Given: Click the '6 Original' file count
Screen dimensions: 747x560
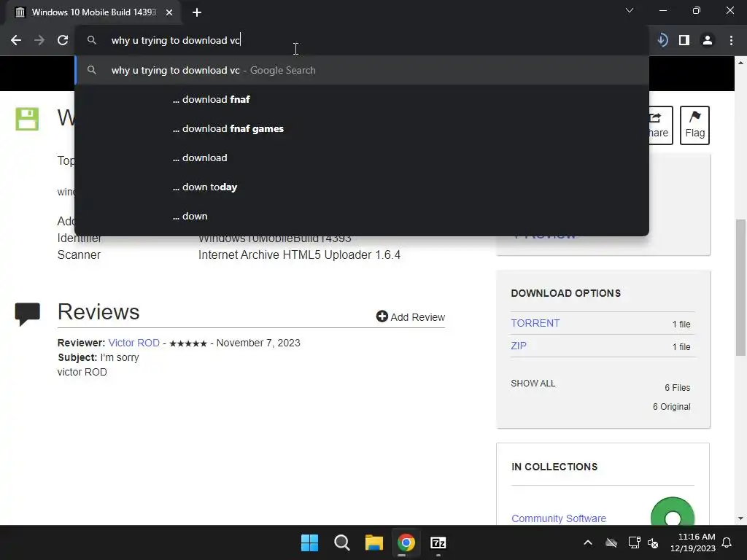Looking at the screenshot, I should coord(671,407).
